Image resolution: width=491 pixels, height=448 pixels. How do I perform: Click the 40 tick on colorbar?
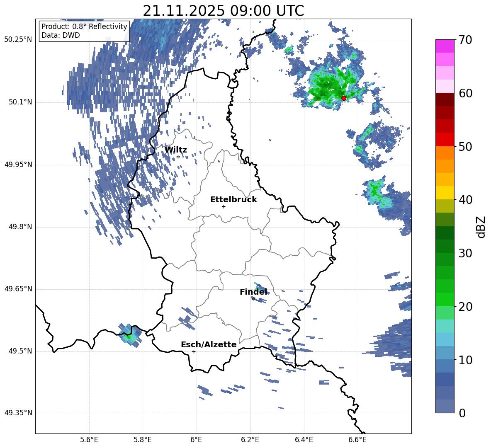tap(465, 200)
